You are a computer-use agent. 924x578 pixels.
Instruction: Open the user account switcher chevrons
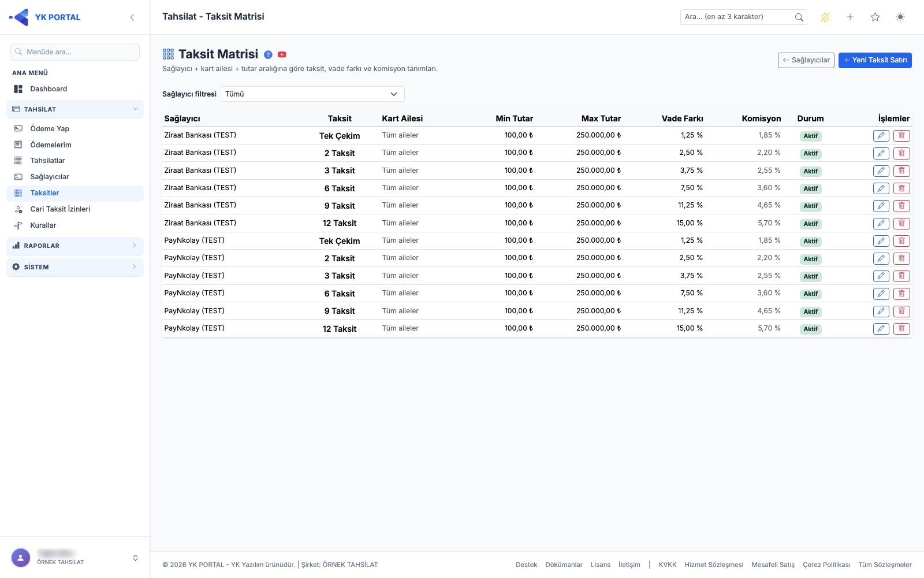click(135, 558)
